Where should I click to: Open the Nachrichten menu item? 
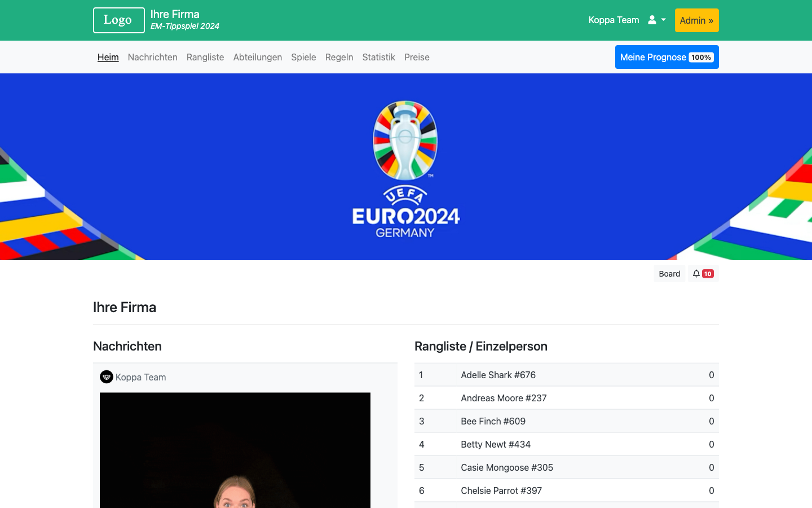pyautogui.click(x=153, y=57)
